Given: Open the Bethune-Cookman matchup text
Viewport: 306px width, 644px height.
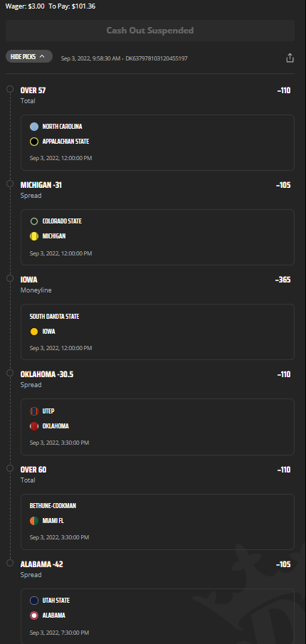Looking at the screenshot, I should click(x=53, y=506).
